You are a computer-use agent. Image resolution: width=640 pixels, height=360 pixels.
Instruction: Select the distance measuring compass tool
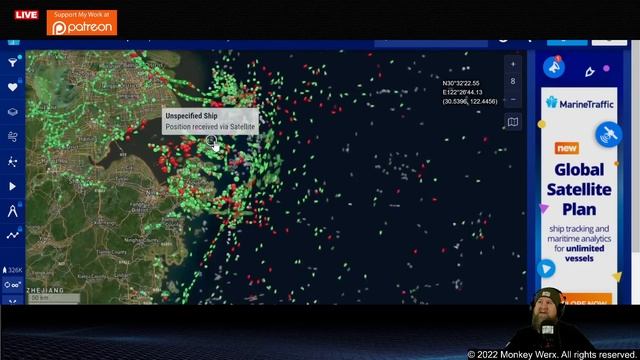point(13,211)
